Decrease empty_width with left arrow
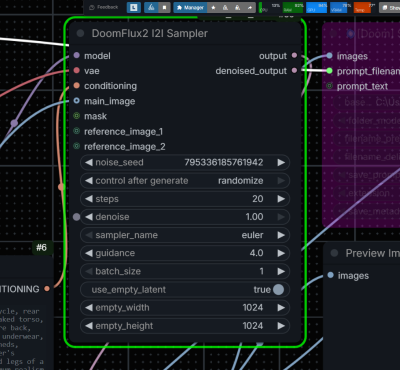This screenshot has width=400, height=370. pos(89,307)
